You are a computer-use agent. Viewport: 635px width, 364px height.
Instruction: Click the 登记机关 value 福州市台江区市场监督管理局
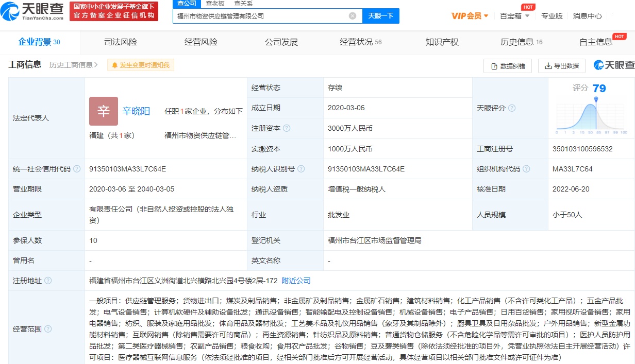tap(375, 240)
